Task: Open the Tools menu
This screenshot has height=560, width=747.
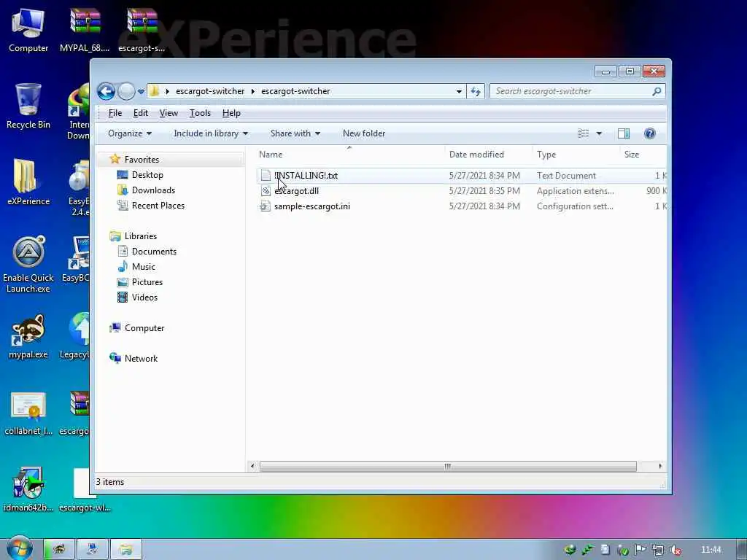Action: click(200, 113)
